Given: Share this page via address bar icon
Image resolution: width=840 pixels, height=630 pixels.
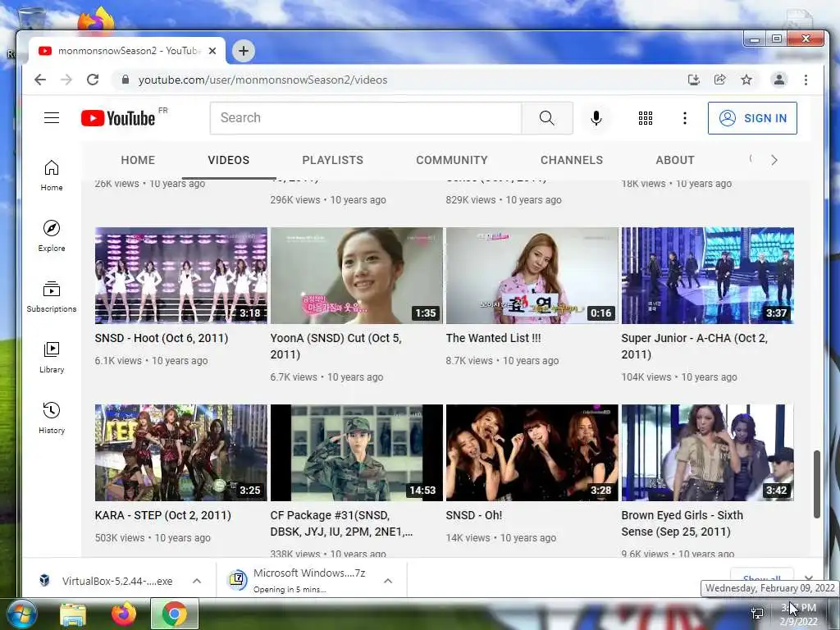Looking at the screenshot, I should [x=720, y=80].
